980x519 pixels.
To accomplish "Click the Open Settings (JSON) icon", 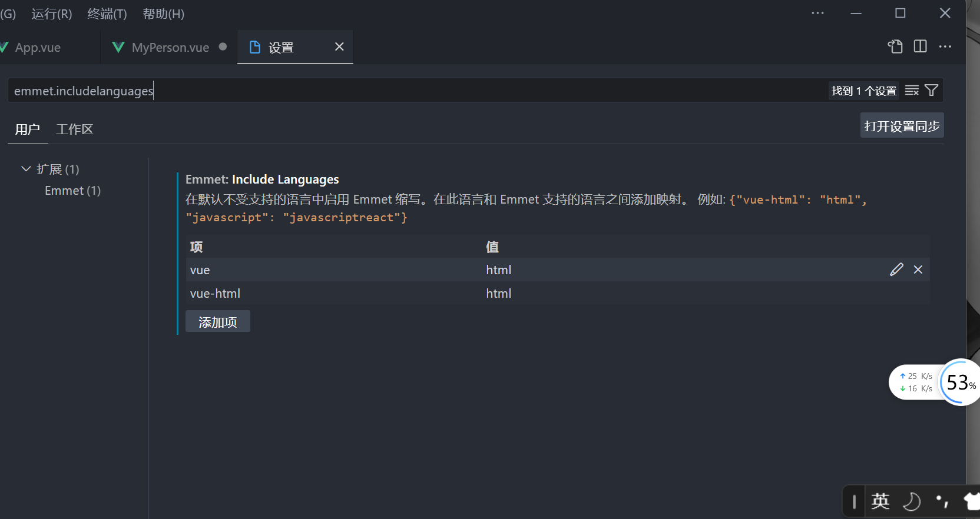I will [x=895, y=46].
